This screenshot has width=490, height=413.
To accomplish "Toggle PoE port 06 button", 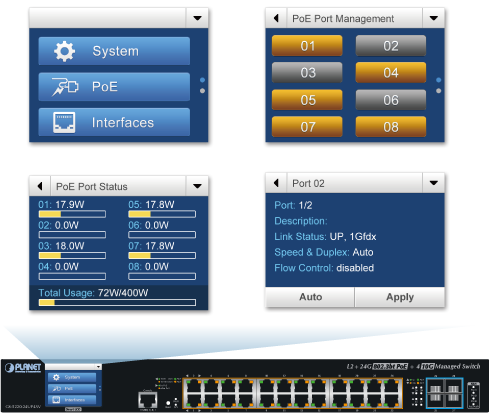I will point(391,100).
